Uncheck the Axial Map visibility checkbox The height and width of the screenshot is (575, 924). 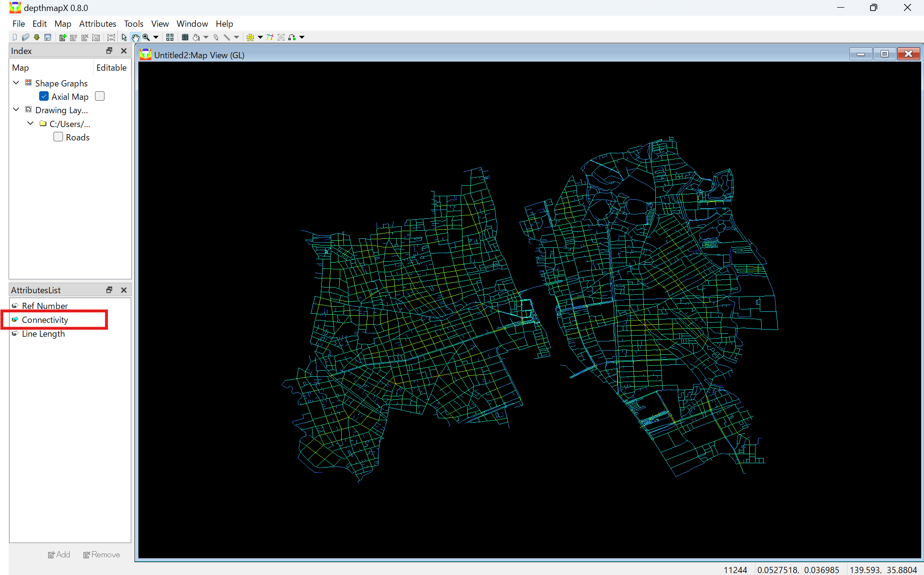point(43,96)
